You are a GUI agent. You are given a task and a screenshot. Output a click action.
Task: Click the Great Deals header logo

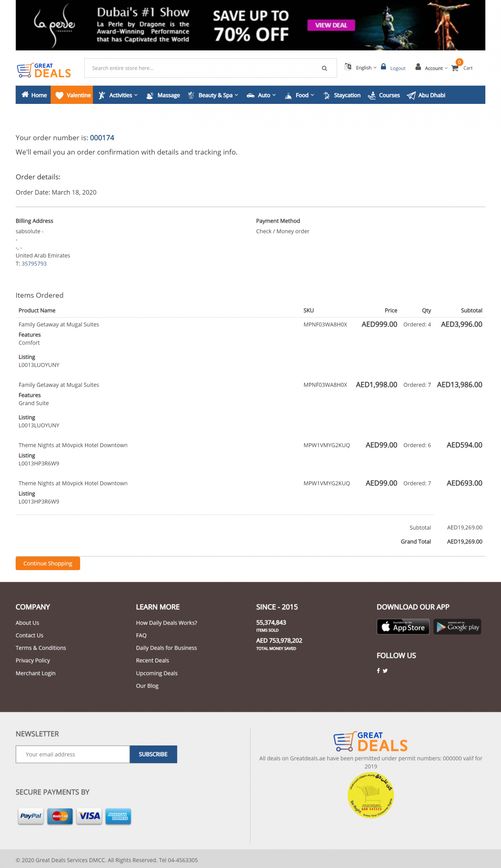coord(44,70)
